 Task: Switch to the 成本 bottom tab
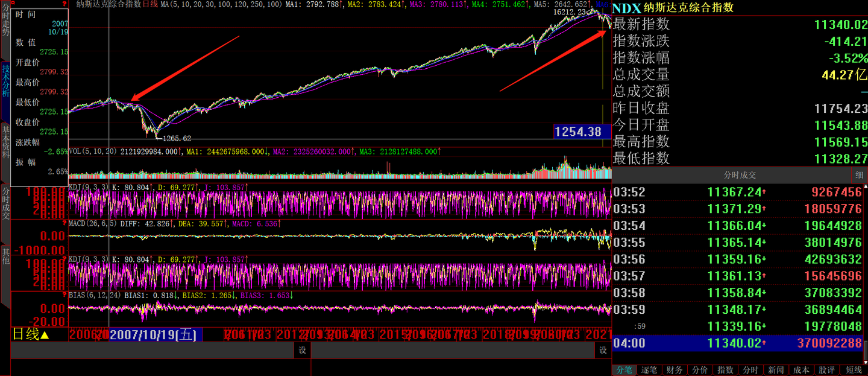pos(801,370)
